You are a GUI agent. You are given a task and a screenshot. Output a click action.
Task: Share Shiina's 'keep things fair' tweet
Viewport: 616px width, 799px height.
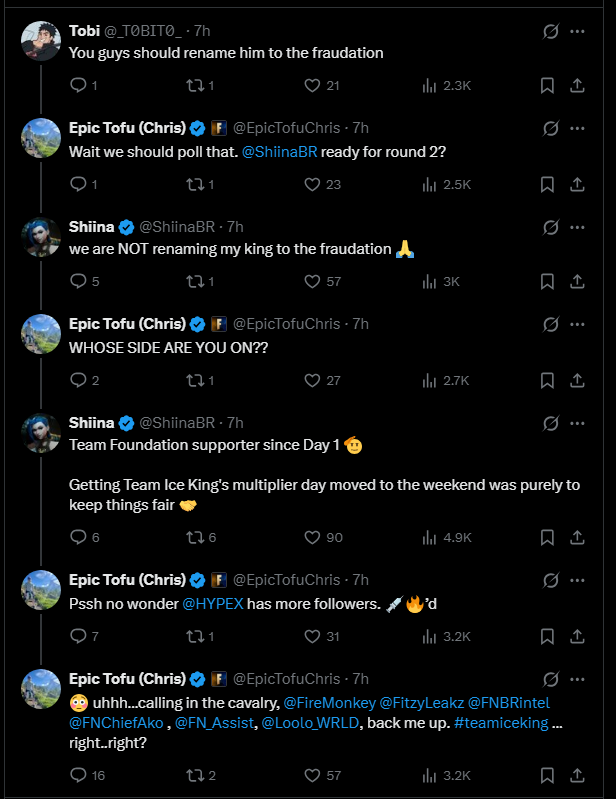577,538
